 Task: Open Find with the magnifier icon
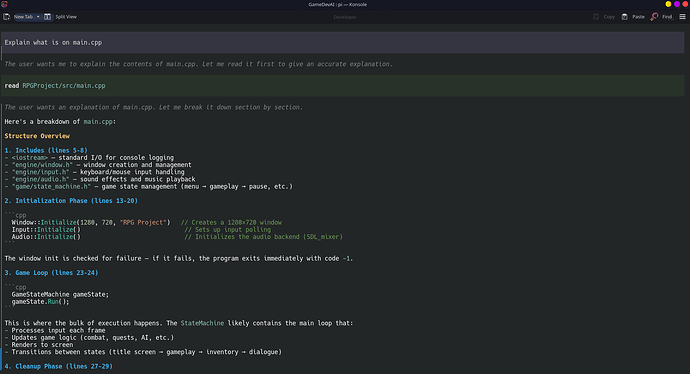point(654,17)
